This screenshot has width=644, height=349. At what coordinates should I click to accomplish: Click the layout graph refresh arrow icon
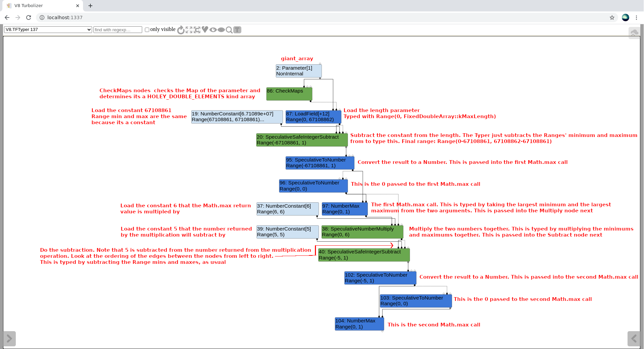(181, 30)
